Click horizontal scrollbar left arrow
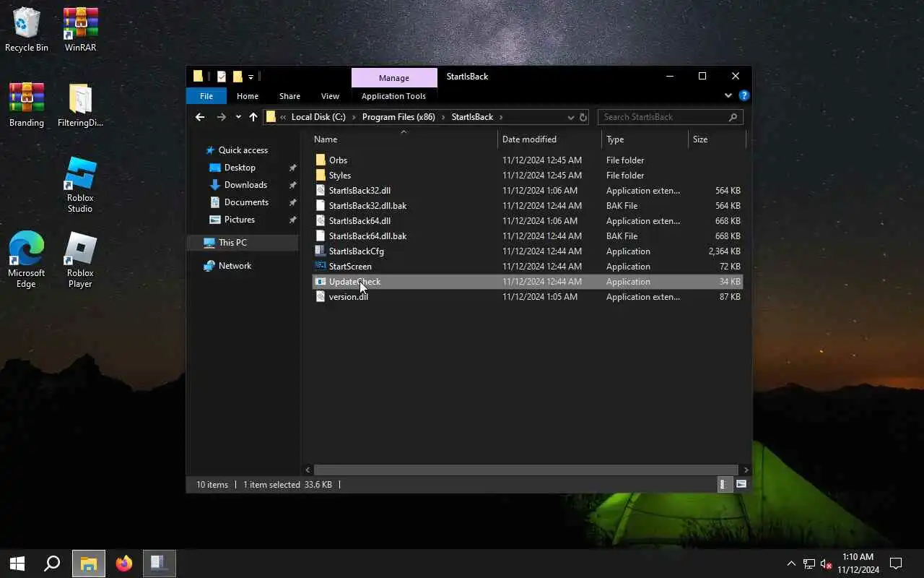 click(308, 470)
